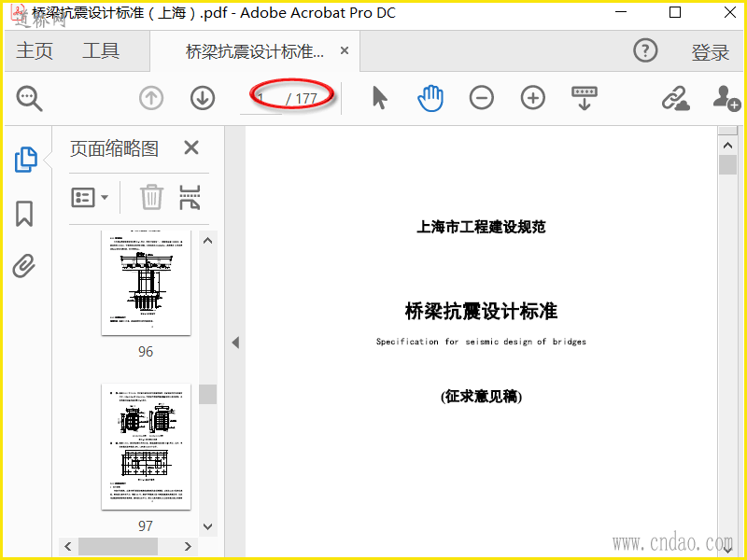This screenshot has height=560, width=747.
Task: Minimize the Acrobat window
Action: (x=621, y=12)
